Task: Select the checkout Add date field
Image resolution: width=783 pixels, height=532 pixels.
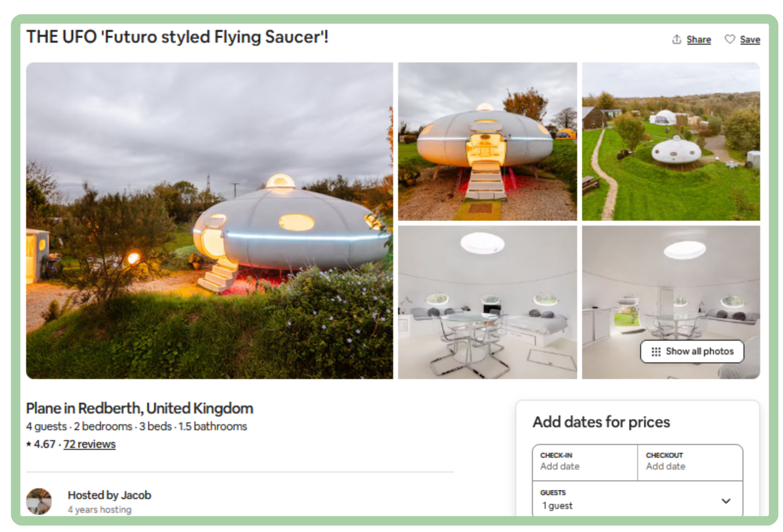Action: [x=690, y=462]
